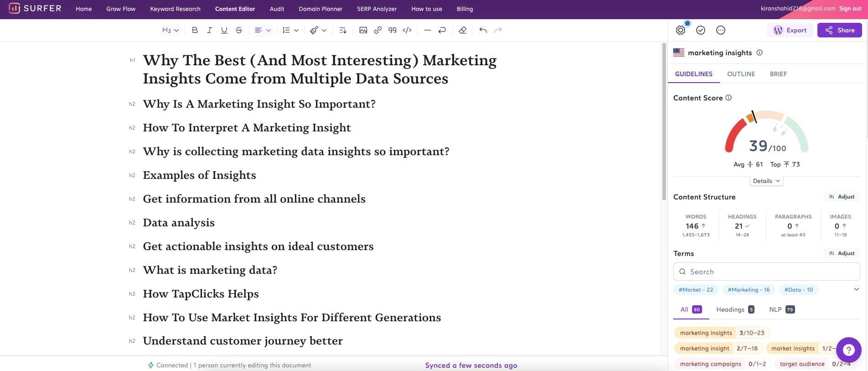The image size is (868, 371).
Task: Apply italic formatting
Action: tap(209, 30)
